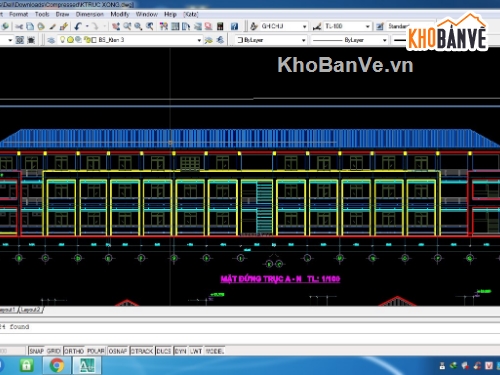Expand the BS_Nen 3 layer dropdown

coord(199,40)
